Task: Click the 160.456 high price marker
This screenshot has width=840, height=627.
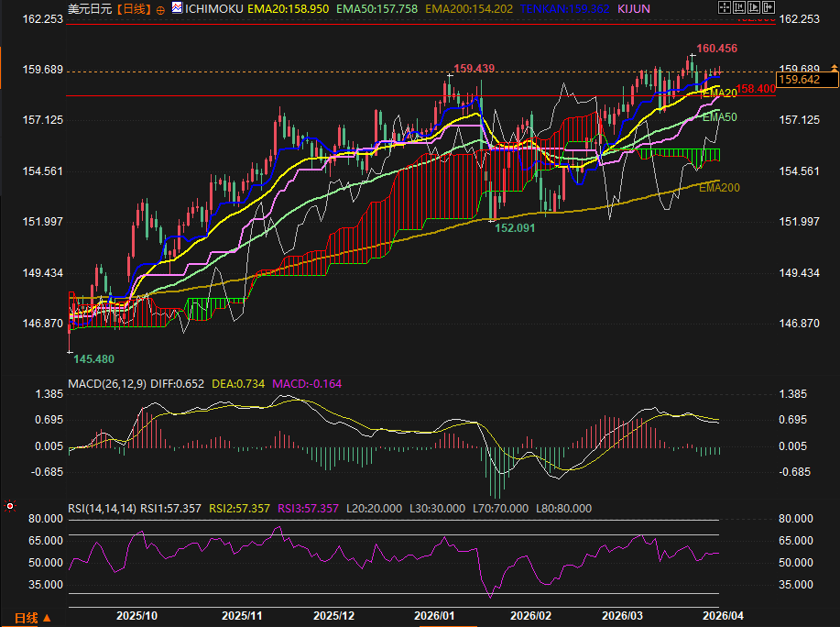Action: (x=716, y=48)
